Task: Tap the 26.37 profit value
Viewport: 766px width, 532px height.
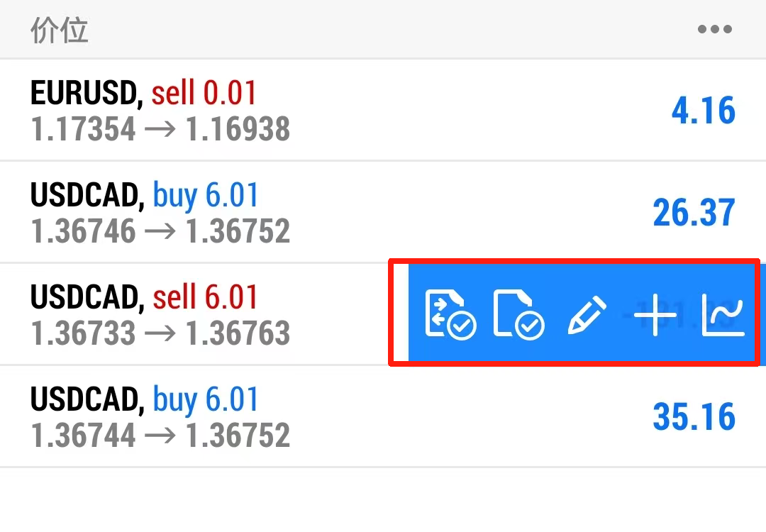Action: (694, 213)
